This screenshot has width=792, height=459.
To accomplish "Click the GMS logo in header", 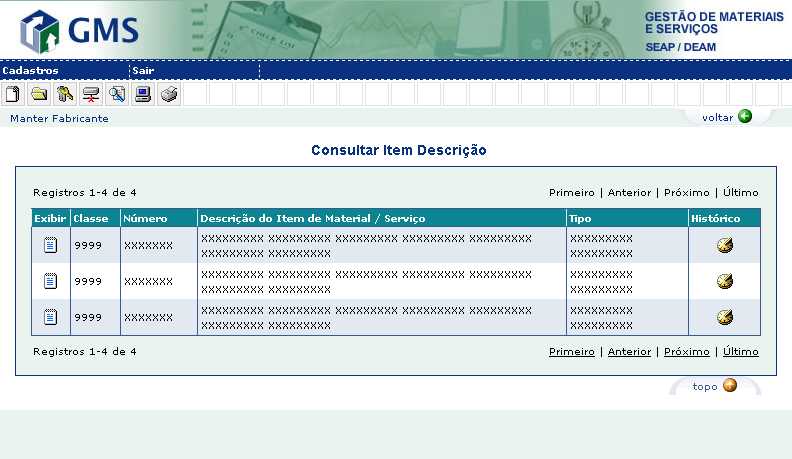I will coord(80,30).
